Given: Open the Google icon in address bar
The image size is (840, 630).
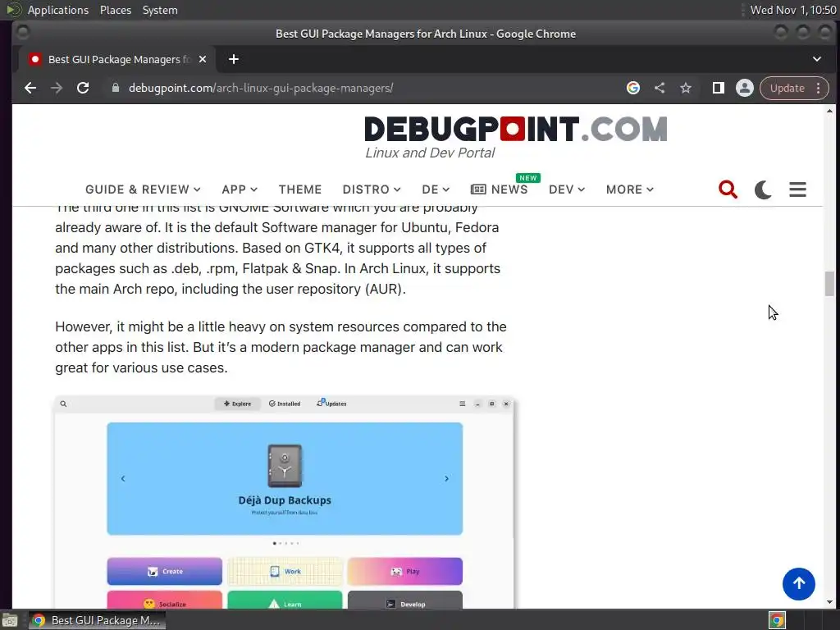Looking at the screenshot, I should click(x=633, y=88).
